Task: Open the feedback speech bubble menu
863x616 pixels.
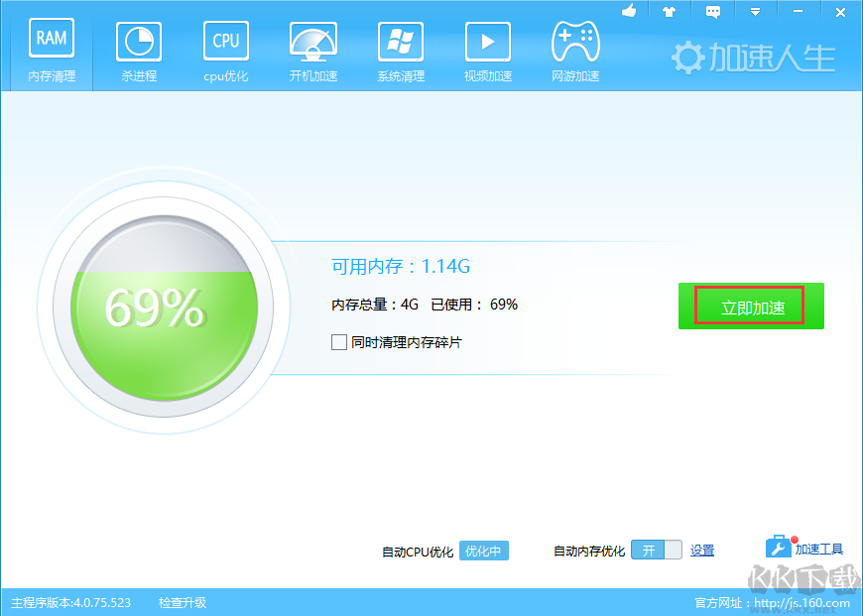Action: tap(713, 12)
